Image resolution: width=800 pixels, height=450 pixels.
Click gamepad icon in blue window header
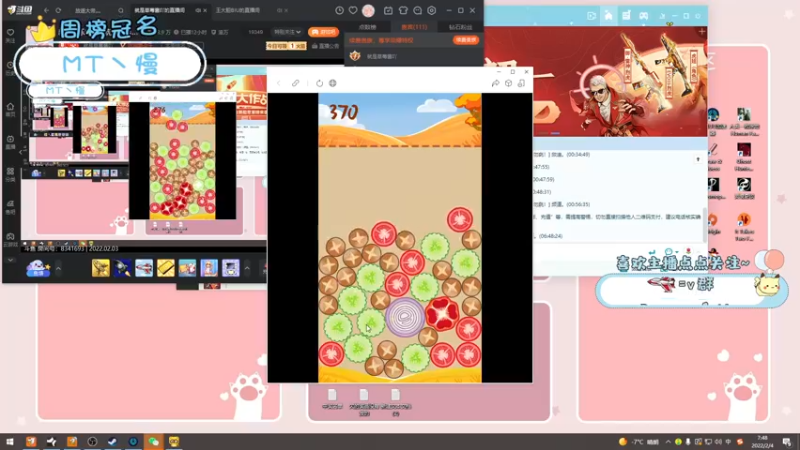[643, 16]
